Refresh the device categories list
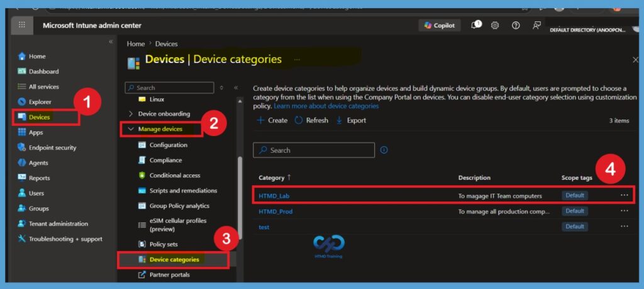 point(311,120)
